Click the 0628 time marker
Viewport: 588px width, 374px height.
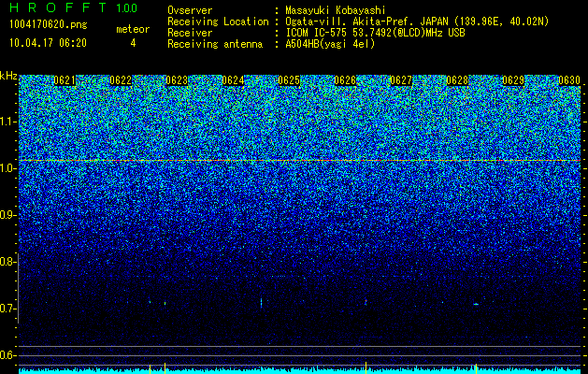pos(457,80)
